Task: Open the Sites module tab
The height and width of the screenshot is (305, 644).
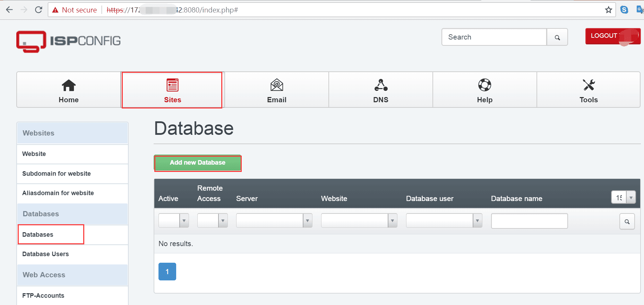Action: coord(172,90)
